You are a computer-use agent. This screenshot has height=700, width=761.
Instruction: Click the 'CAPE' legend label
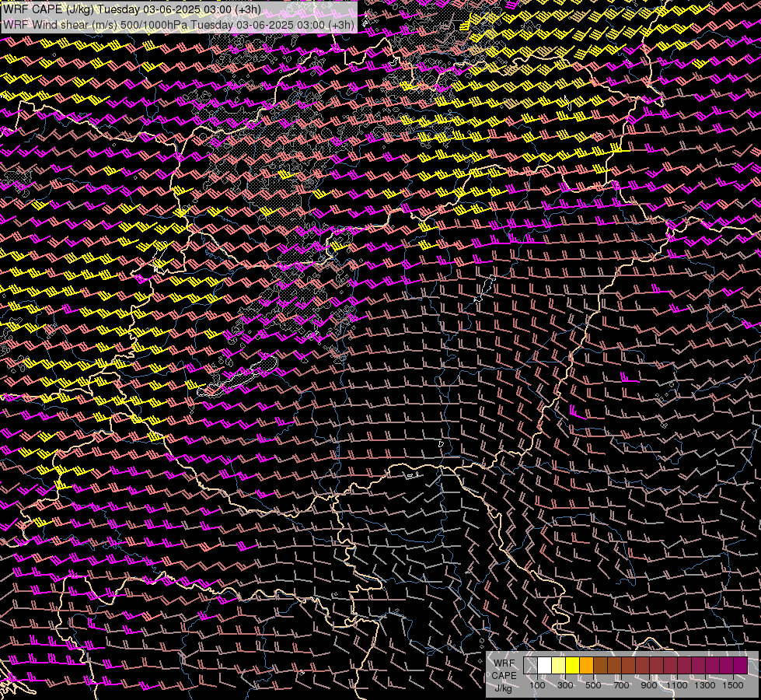click(504, 675)
